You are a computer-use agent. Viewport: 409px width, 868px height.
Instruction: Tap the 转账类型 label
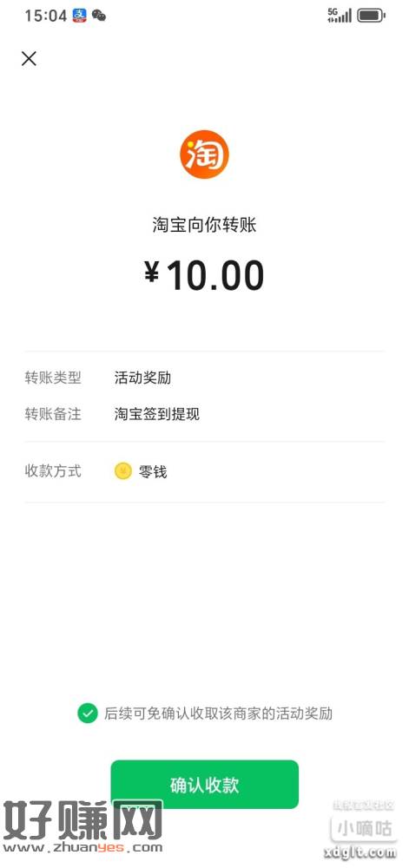pyautogui.click(x=53, y=378)
